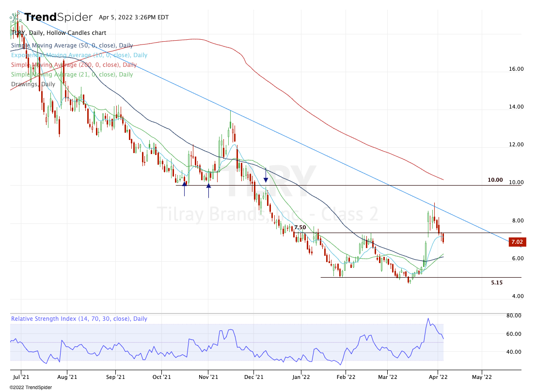Image resolution: width=536 pixels, height=392 pixels.
Task: Click the 4.00 price axis label
Action: pyautogui.click(x=518, y=296)
